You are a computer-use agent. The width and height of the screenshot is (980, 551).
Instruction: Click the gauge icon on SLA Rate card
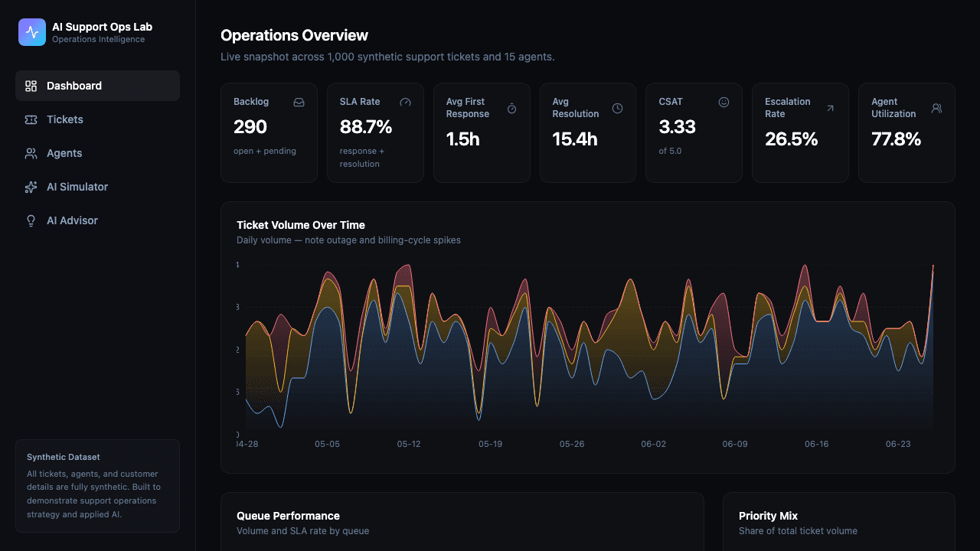click(x=406, y=102)
